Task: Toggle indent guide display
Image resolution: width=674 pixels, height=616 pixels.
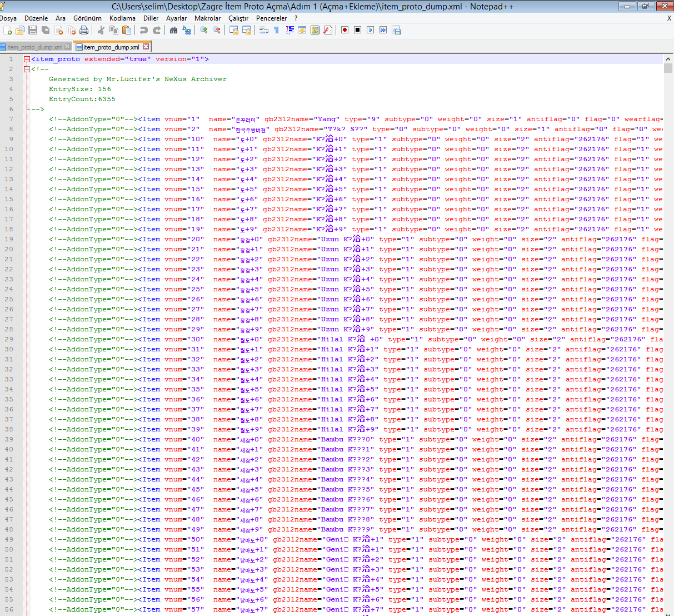Action: [289, 30]
